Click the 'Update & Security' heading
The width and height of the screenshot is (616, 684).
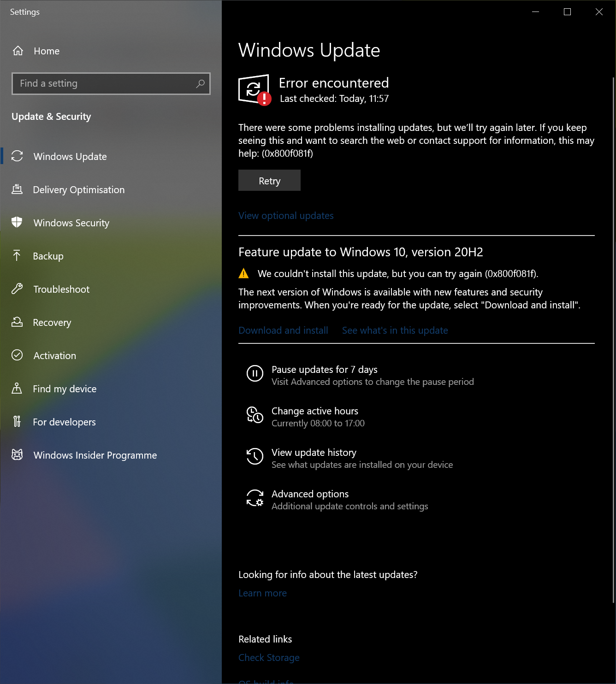point(51,117)
